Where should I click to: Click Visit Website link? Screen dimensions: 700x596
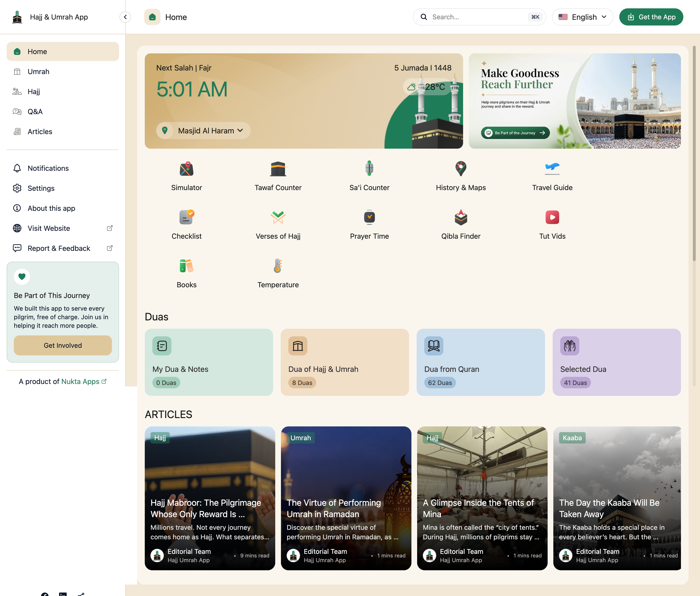pyautogui.click(x=63, y=228)
